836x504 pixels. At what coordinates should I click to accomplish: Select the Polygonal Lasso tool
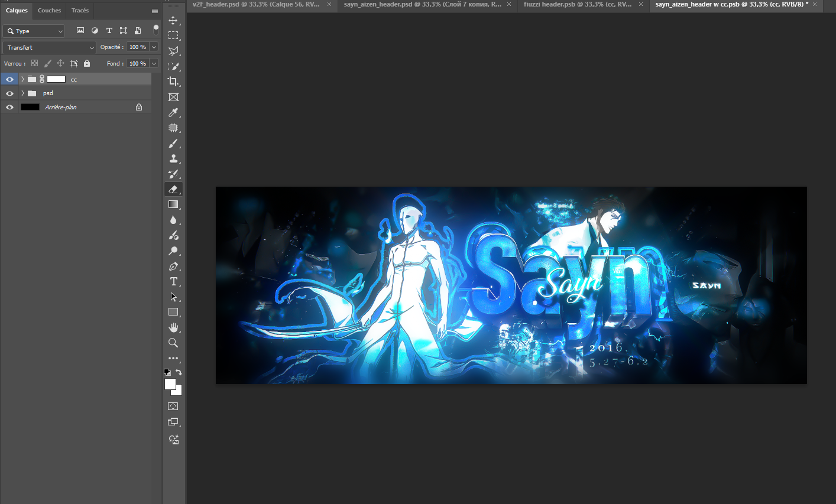click(173, 51)
